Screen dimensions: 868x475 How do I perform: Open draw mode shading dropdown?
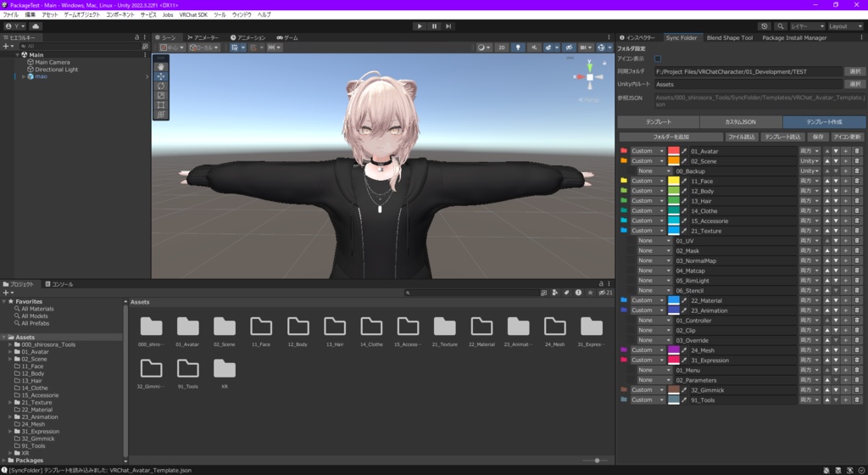(483, 47)
